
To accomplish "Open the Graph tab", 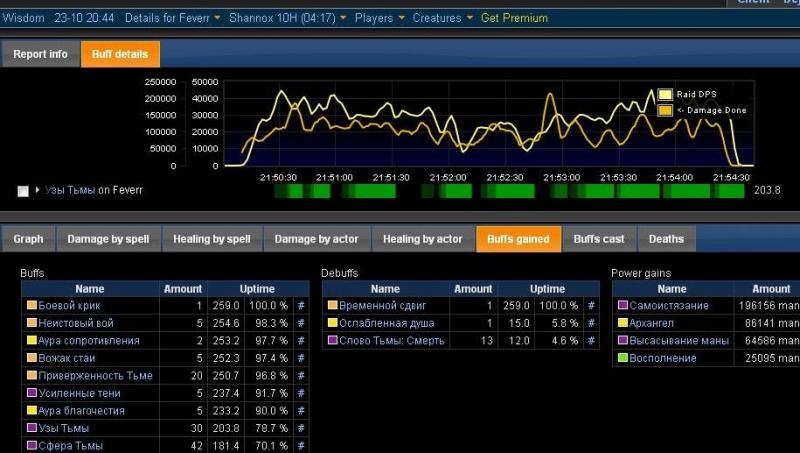I will click(28, 239).
